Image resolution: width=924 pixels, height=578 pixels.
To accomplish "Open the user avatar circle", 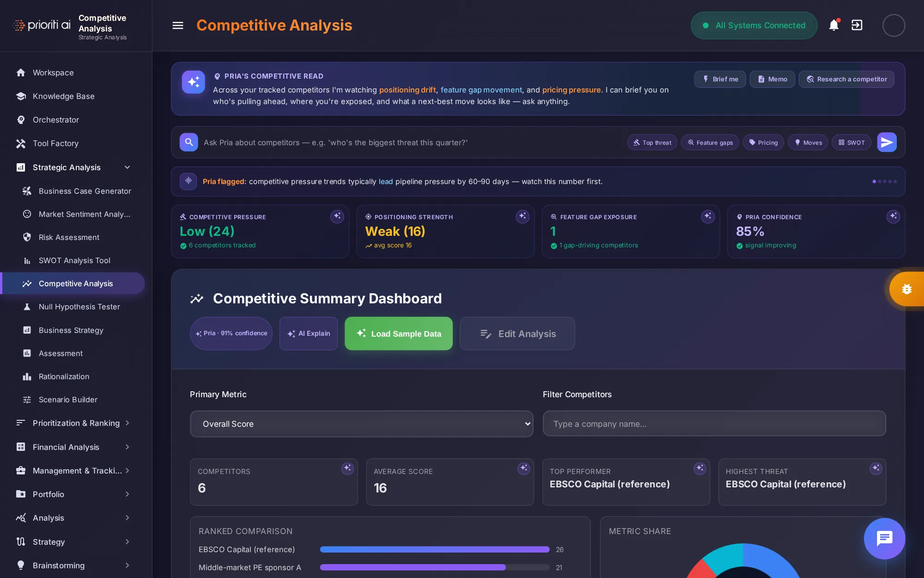I will (894, 25).
